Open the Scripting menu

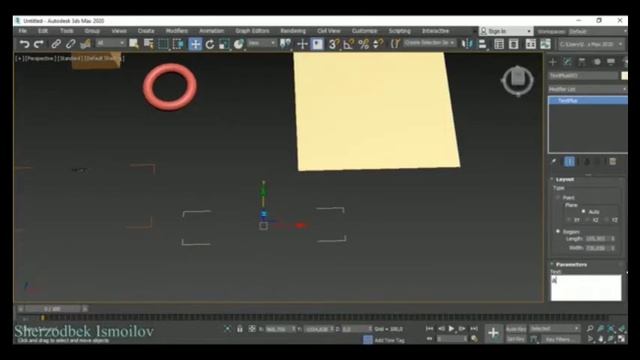(x=400, y=31)
